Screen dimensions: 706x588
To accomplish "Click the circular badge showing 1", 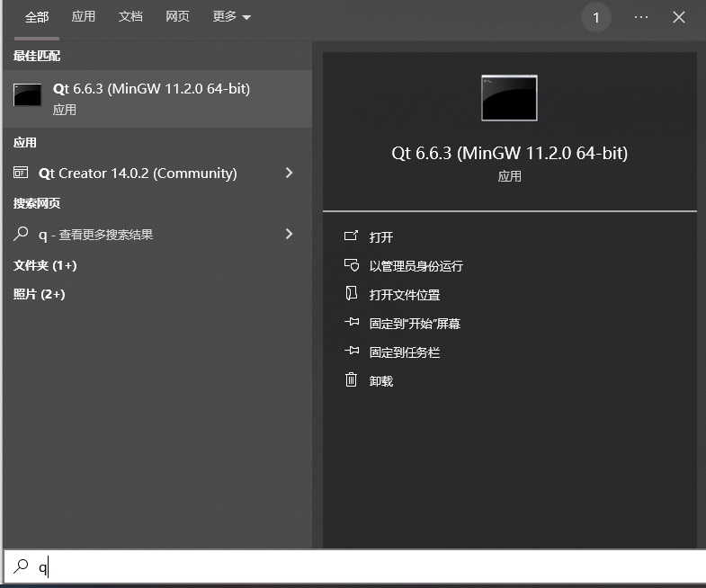I will point(595,18).
